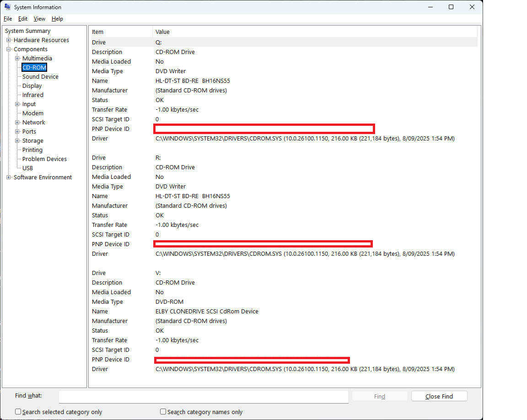Expand the Software Environment node

[9, 177]
